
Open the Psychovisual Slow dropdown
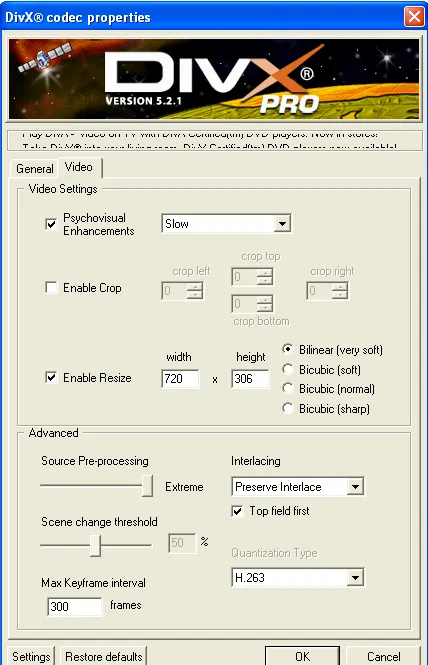coord(226,224)
